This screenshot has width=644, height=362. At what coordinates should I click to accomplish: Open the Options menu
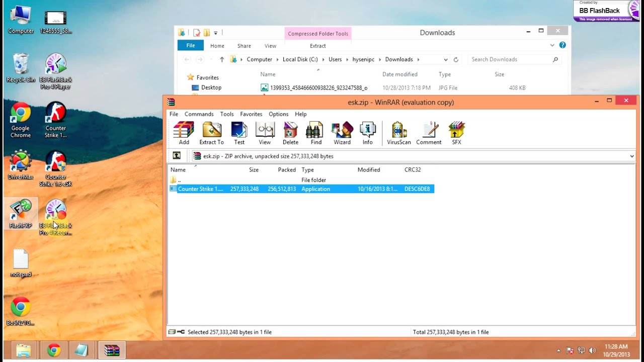click(x=278, y=114)
